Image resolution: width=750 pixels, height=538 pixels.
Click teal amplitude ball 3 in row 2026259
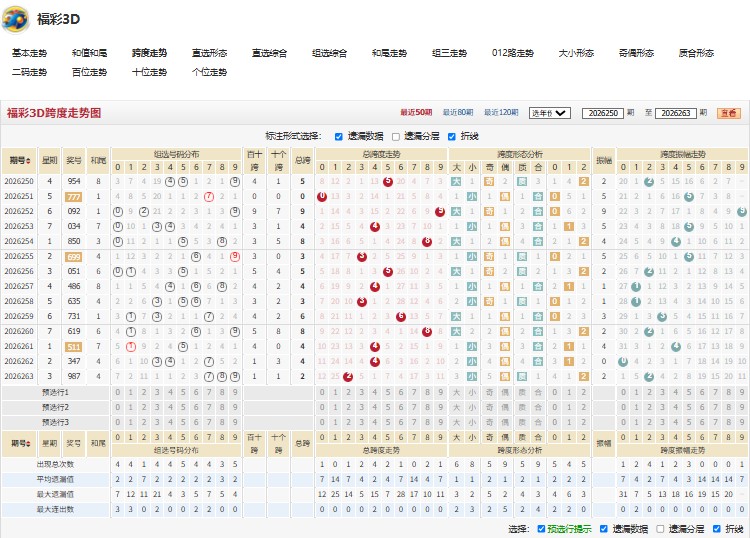coord(662,317)
